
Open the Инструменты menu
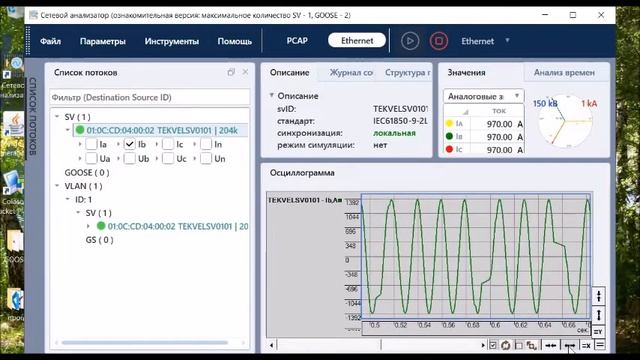pos(171,41)
